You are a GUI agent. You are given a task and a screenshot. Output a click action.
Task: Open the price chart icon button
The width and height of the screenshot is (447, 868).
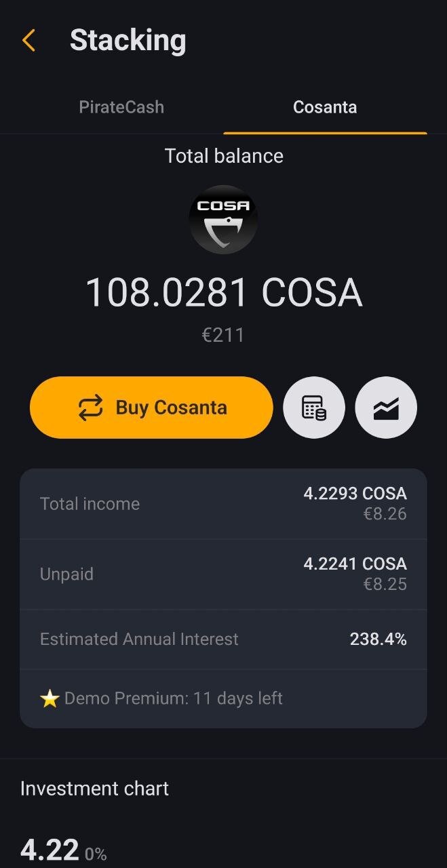tap(386, 408)
